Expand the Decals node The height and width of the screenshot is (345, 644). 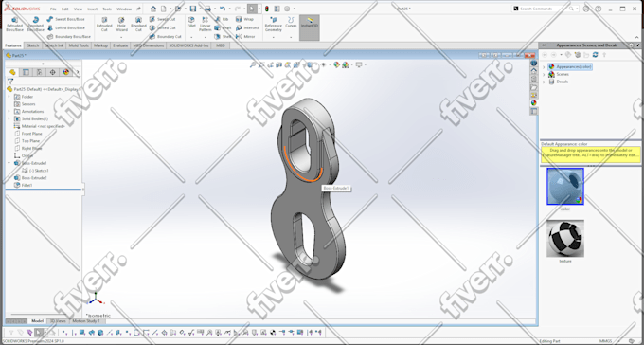pos(544,82)
